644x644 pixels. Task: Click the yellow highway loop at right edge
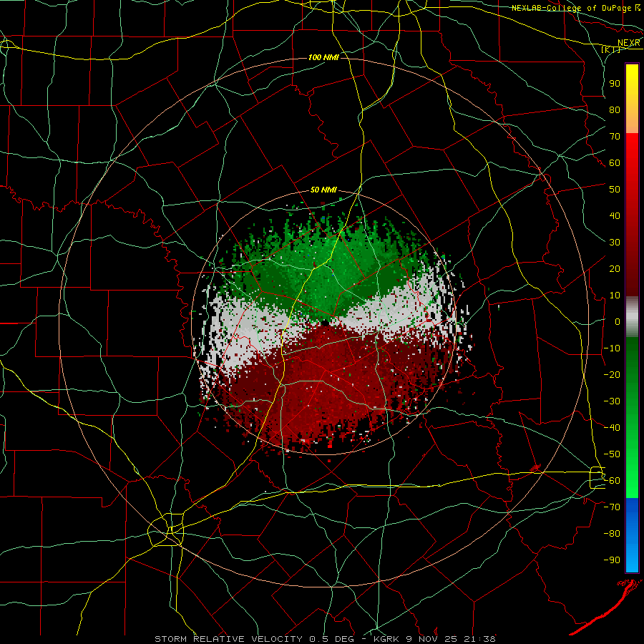point(597,478)
